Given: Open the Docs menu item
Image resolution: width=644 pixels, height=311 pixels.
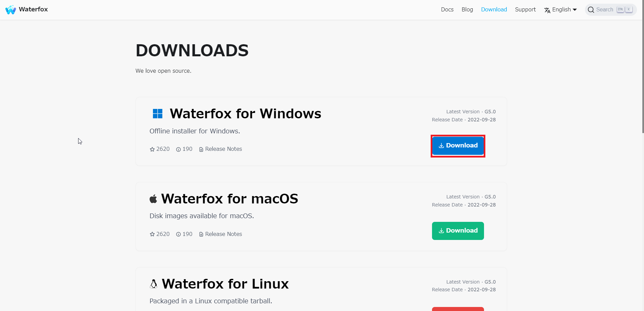Looking at the screenshot, I should point(447,9).
